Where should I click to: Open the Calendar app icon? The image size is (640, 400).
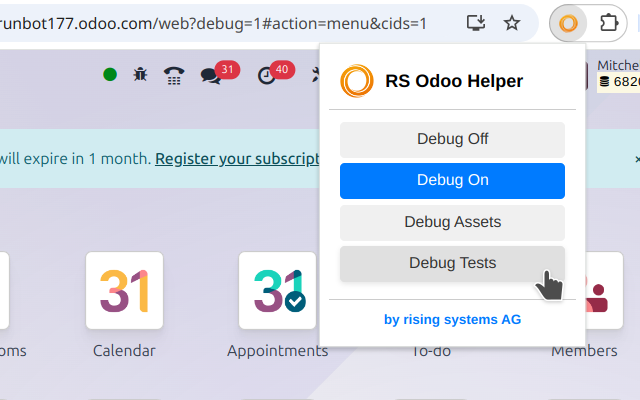[x=124, y=290]
